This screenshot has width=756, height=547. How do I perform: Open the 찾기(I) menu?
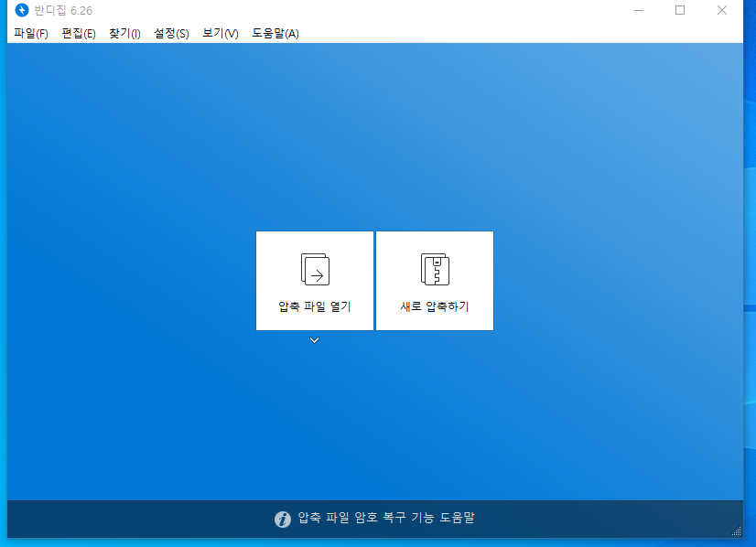coord(124,33)
